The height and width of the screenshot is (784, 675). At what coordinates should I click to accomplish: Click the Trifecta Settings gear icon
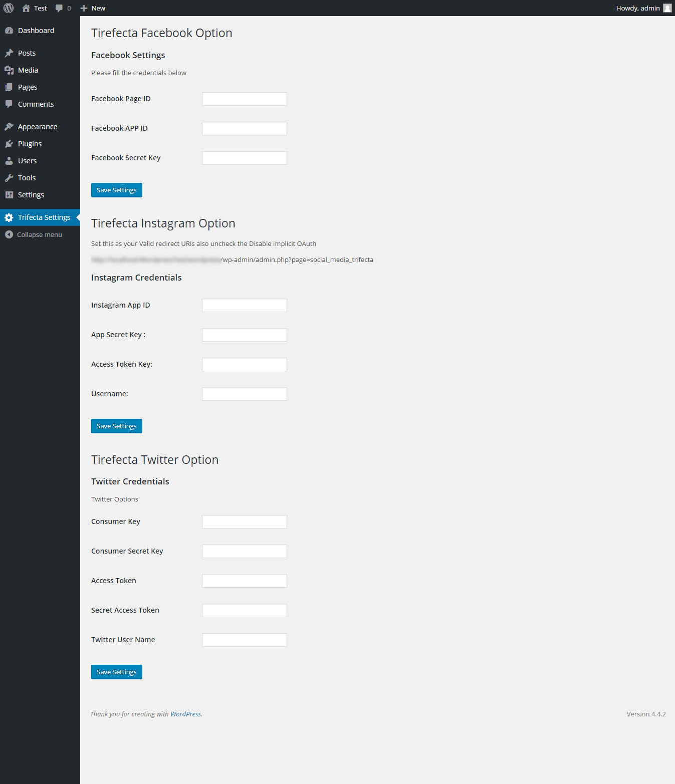(9, 217)
